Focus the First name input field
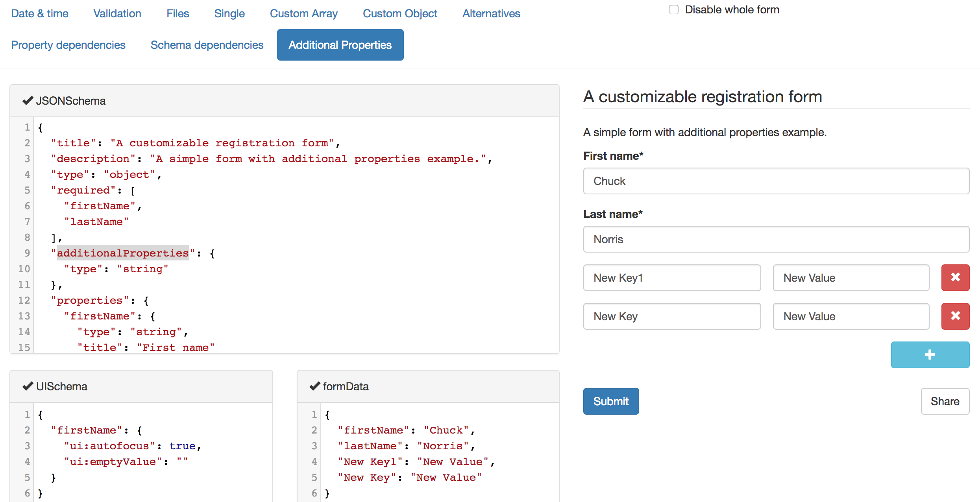 [776, 181]
